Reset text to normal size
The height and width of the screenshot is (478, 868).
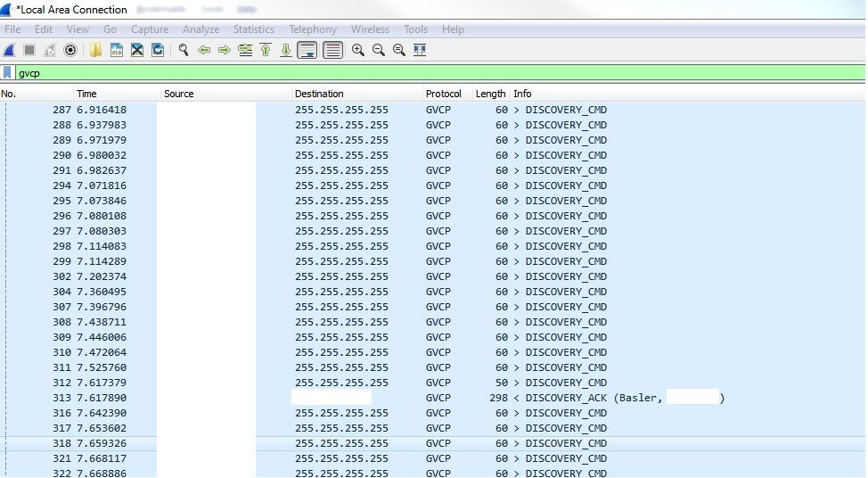pyautogui.click(x=399, y=51)
